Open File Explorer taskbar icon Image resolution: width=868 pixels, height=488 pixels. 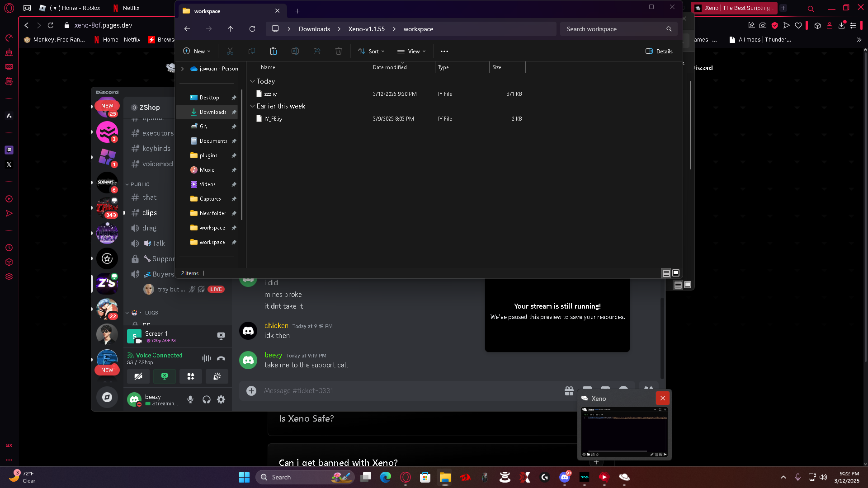point(445,477)
